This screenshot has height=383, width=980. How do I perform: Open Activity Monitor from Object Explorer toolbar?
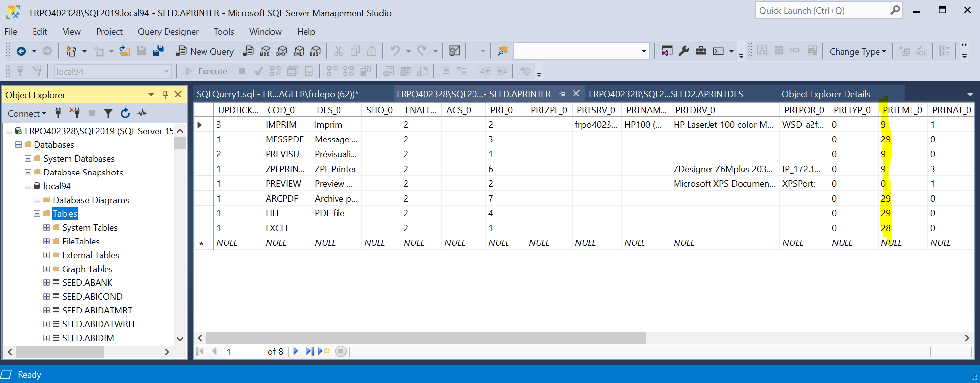point(142,113)
